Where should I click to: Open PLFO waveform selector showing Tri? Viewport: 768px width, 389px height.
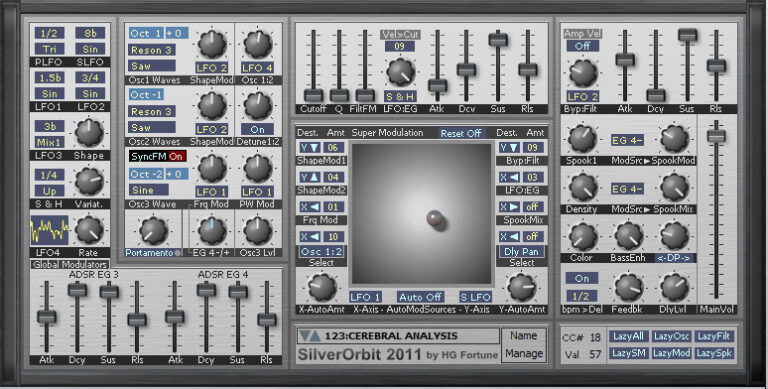49,49
